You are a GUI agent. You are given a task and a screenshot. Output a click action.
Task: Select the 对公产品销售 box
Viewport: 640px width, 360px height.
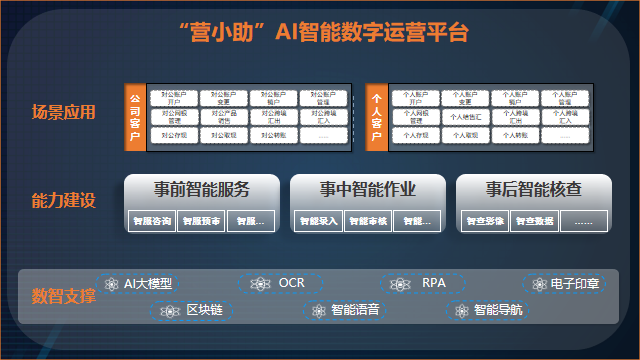224,117
